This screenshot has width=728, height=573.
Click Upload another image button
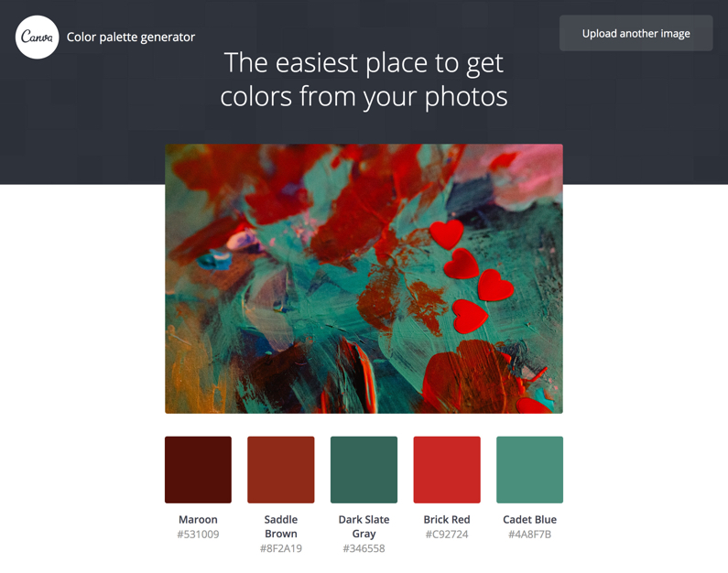pos(636,33)
